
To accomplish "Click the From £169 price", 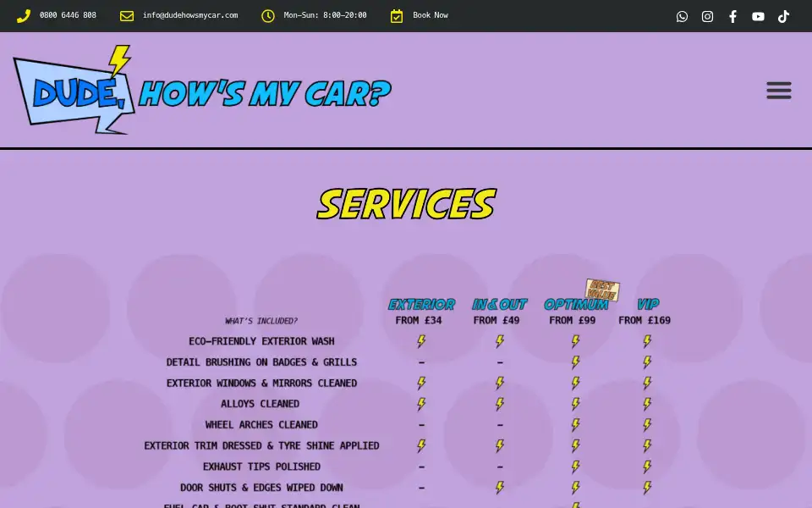I will click(x=645, y=320).
